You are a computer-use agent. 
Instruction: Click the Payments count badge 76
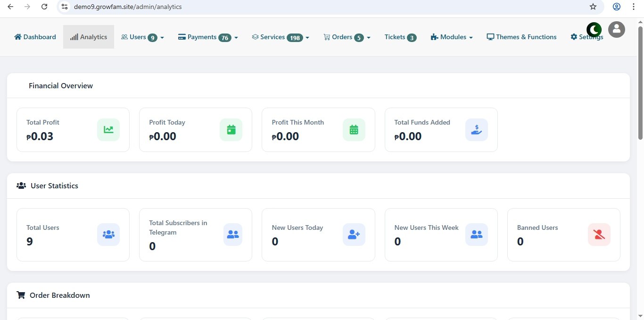click(x=225, y=38)
